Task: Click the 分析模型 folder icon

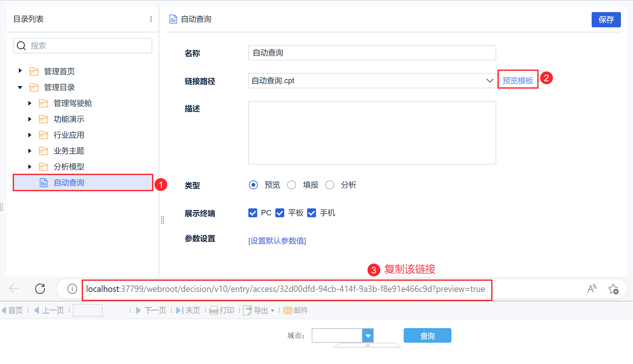Action: pyautogui.click(x=44, y=167)
